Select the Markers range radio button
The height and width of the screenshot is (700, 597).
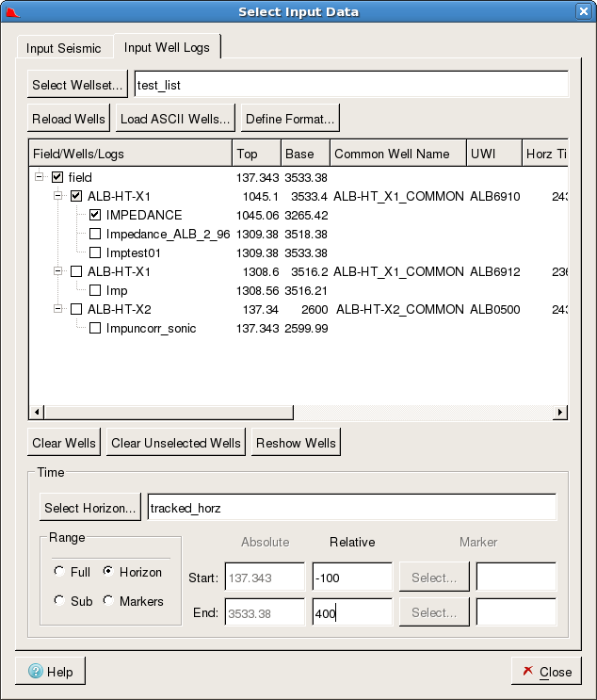coord(108,600)
